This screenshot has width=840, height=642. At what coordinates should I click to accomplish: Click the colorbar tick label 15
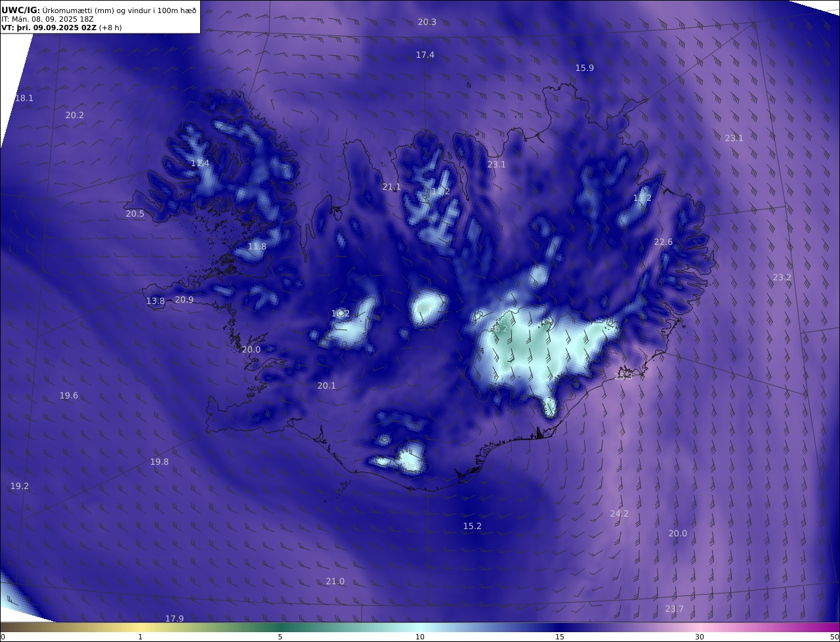tap(560, 637)
